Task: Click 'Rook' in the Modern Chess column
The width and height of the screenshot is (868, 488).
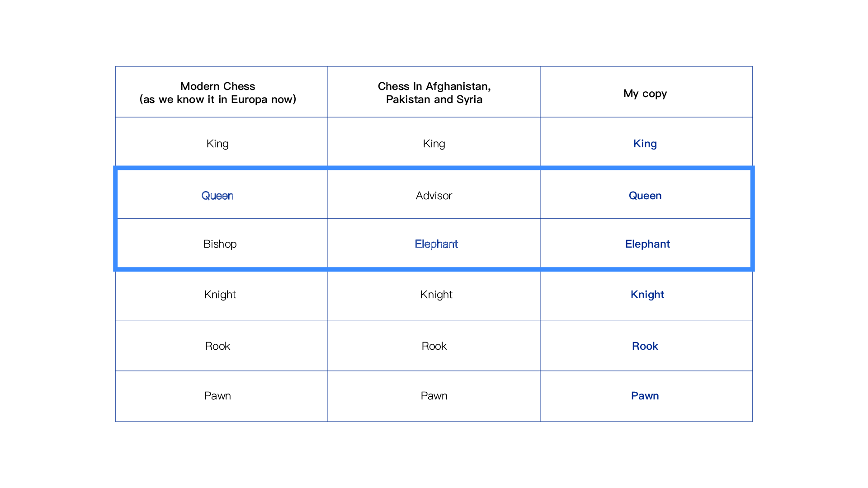Action: coord(217,346)
